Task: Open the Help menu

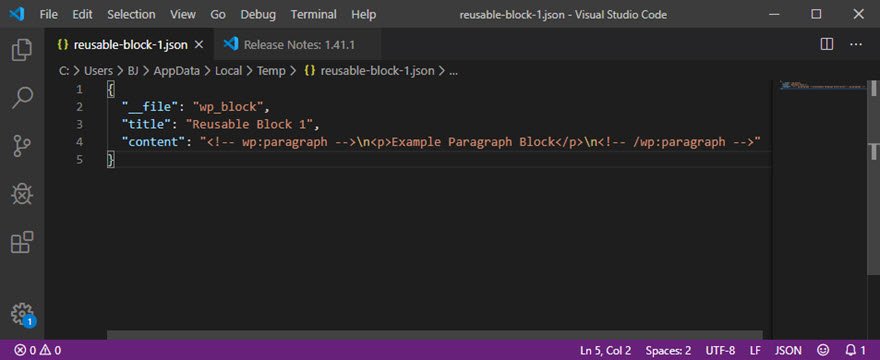Action: pyautogui.click(x=363, y=15)
